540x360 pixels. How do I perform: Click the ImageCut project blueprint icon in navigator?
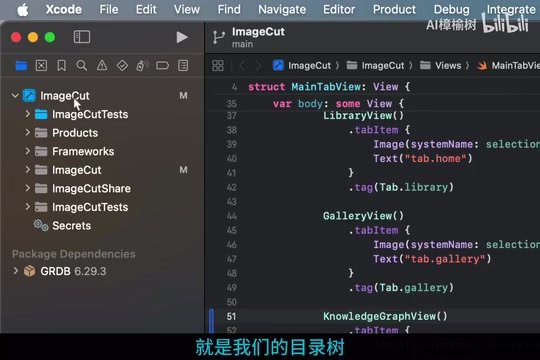pyautogui.click(x=29, y=95)
